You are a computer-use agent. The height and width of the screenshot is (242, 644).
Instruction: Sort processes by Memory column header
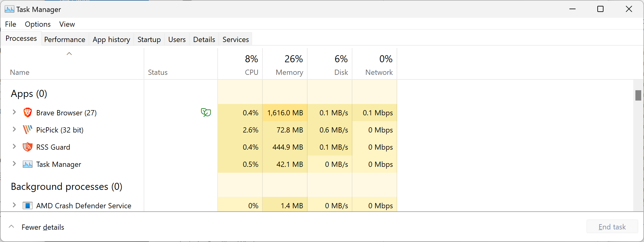pos(285,64)
